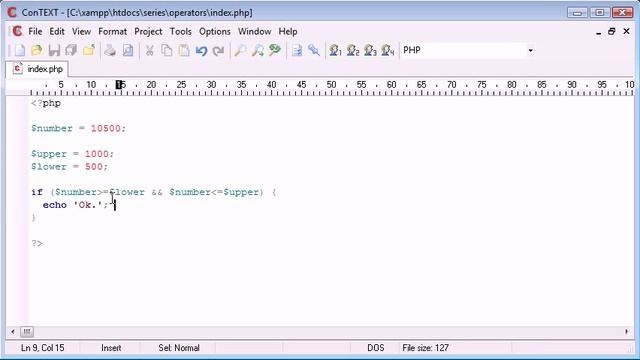
Task: Click 'File size: 127' in status bar
Action: tap(425, 348)
